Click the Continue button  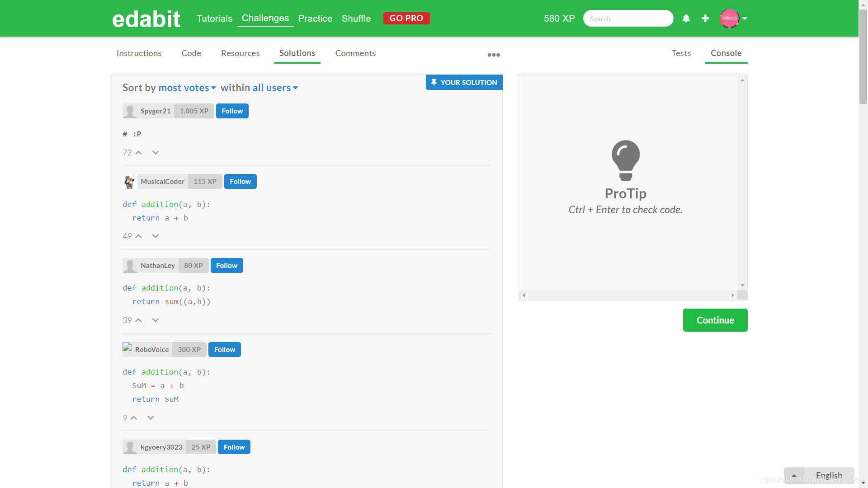(715, 320)
